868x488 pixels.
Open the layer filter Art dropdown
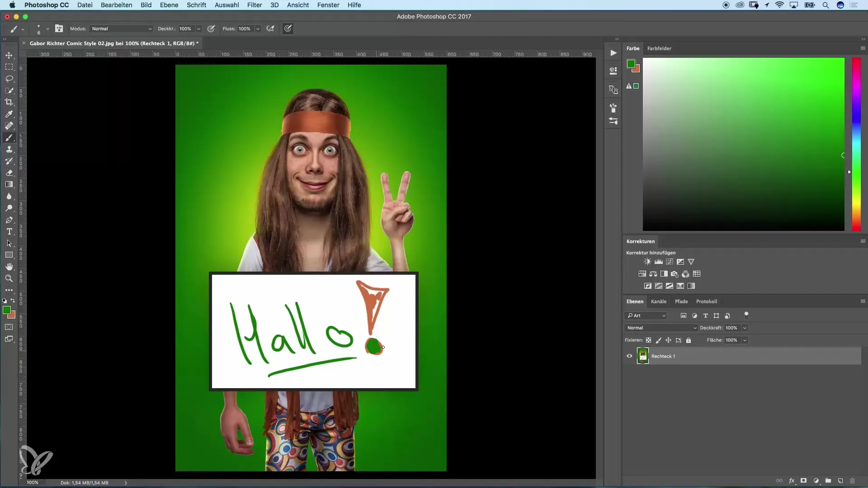(646, 315)
